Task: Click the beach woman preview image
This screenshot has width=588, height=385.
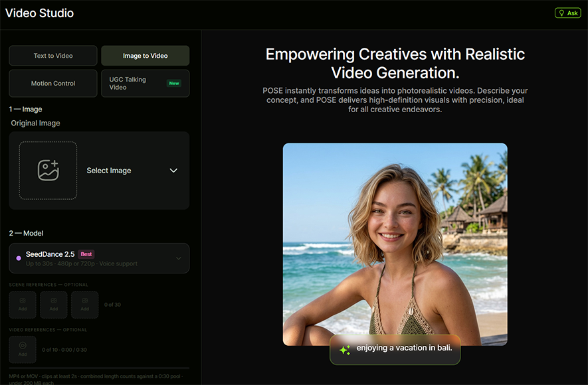Action: tap(395, 244)
